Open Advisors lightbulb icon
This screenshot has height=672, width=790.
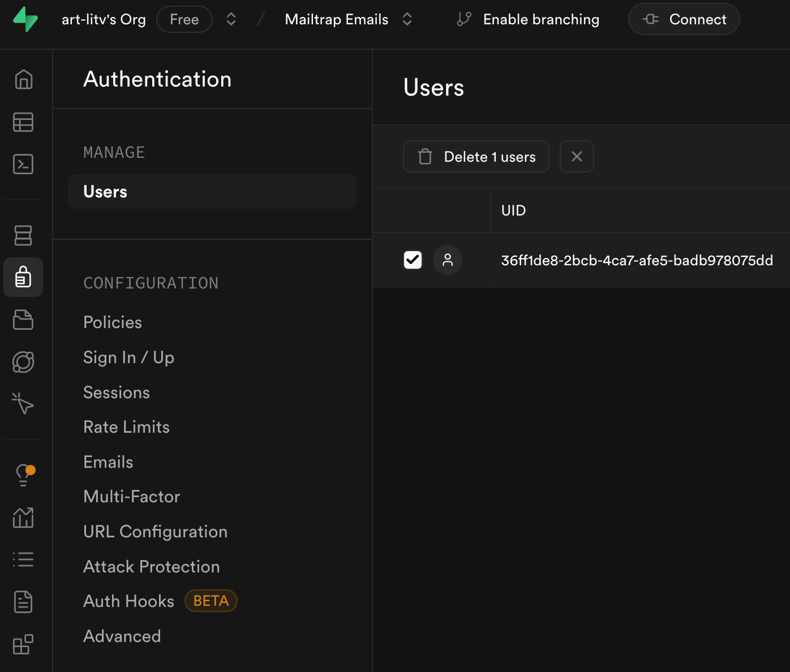click(23, 475)
